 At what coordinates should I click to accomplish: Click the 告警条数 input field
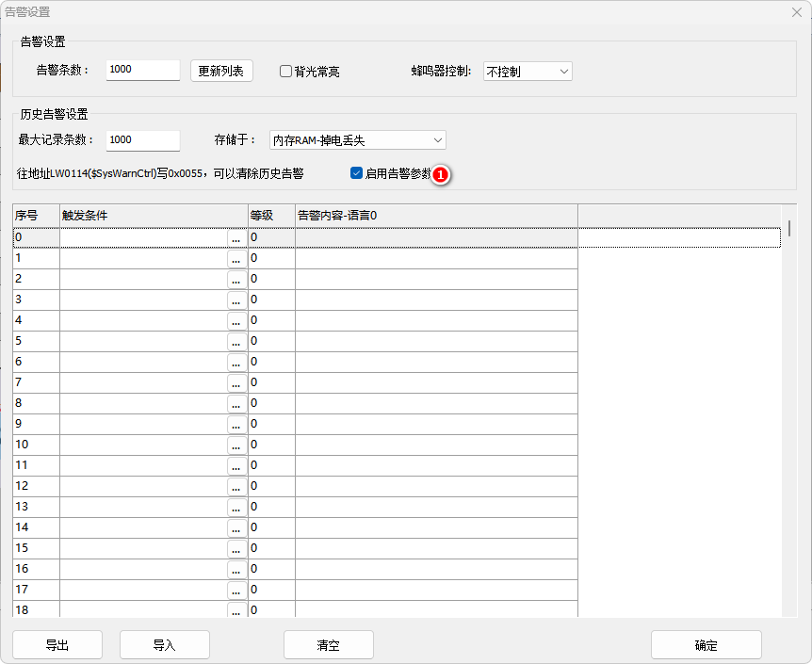point(142,71)
